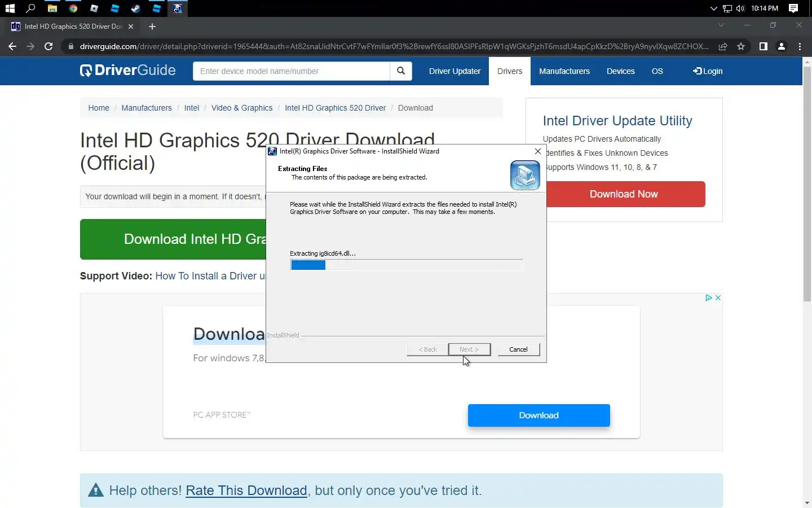
Task: Click the red Download Now button
Action: (x=624, y=194)
